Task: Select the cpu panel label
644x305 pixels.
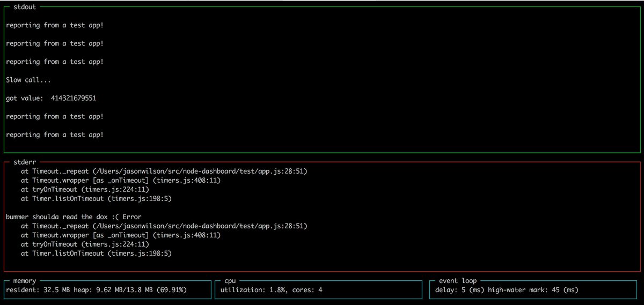Action: 230,280
